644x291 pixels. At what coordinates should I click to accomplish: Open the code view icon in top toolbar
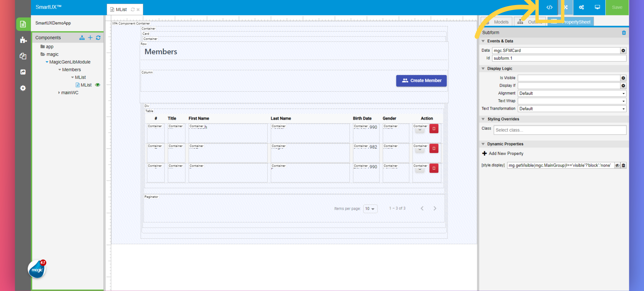pyautogui.click(x=549, y=7)
